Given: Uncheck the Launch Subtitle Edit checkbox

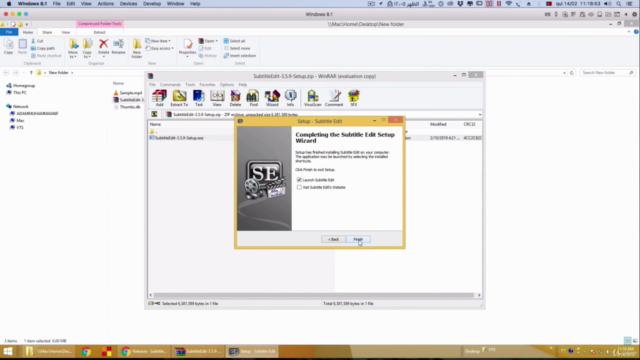Looking at the screenshot, I should [x=299, y=180].
